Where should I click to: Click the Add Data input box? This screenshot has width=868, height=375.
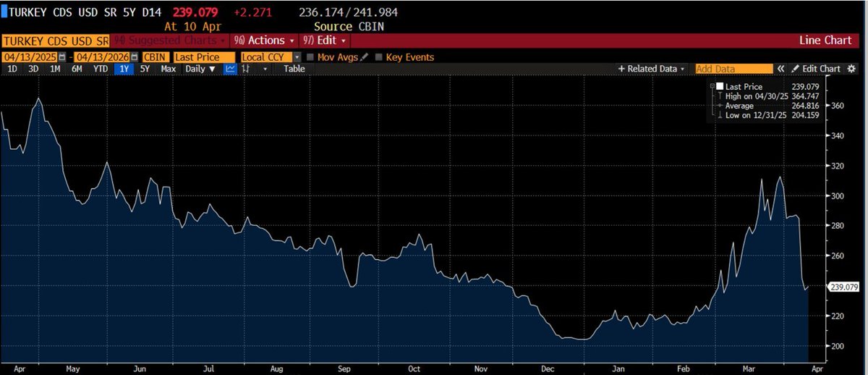tap(733, 69)
